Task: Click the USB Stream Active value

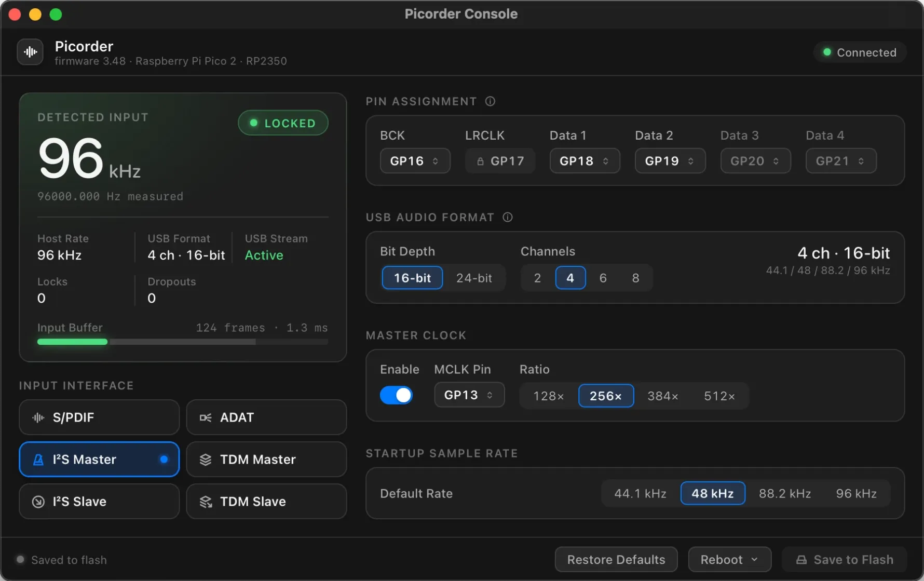Action: tap(264, 255)
